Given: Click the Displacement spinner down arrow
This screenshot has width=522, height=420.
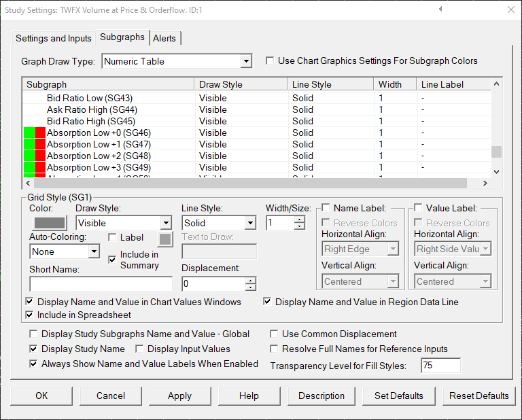Looking at the screenshot, I should pyautogui.click(x=251, y=287).
